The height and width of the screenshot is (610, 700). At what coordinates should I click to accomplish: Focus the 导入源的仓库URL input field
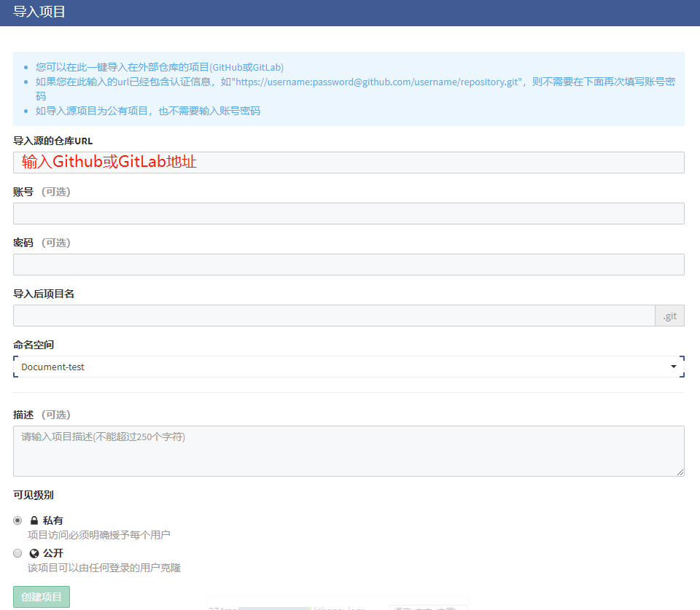tap(349, 163)
